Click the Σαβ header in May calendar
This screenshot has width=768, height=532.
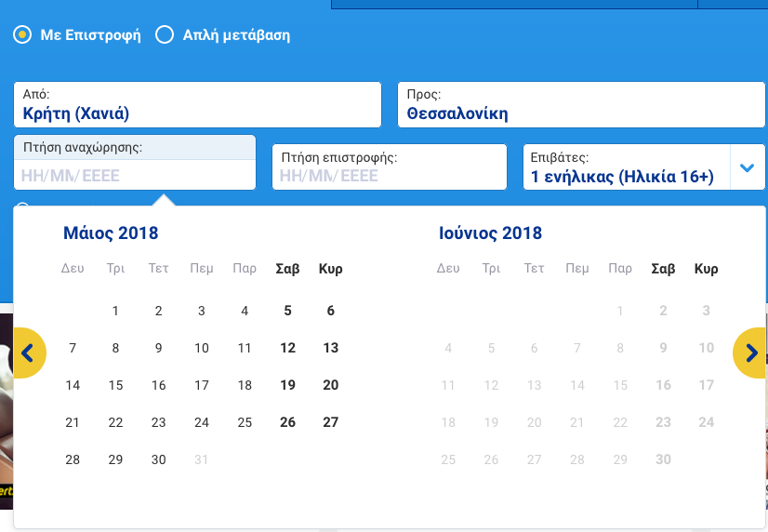[287, 269]
